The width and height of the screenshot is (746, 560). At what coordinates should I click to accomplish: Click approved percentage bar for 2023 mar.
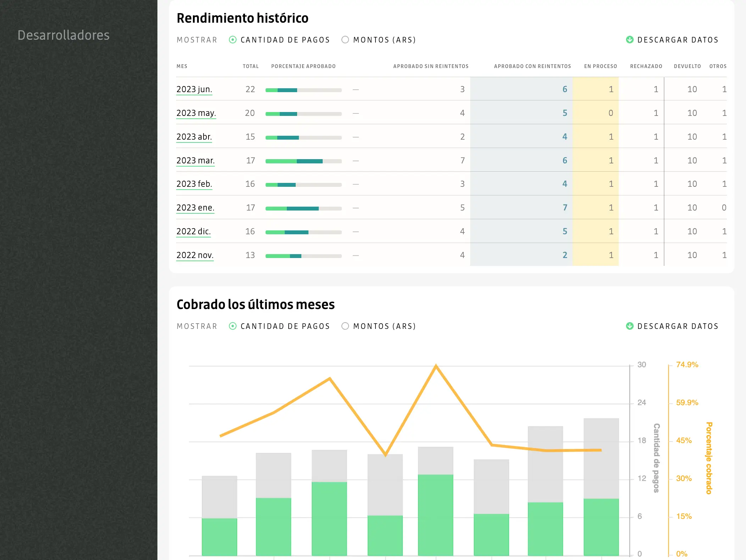tap(303, 161)
